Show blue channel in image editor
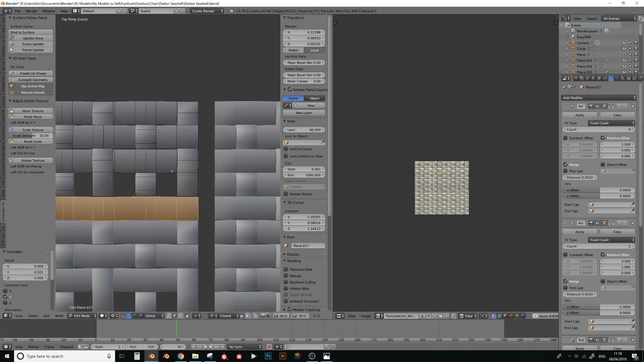This screenshot has width=644, height=362. [523, 316]
